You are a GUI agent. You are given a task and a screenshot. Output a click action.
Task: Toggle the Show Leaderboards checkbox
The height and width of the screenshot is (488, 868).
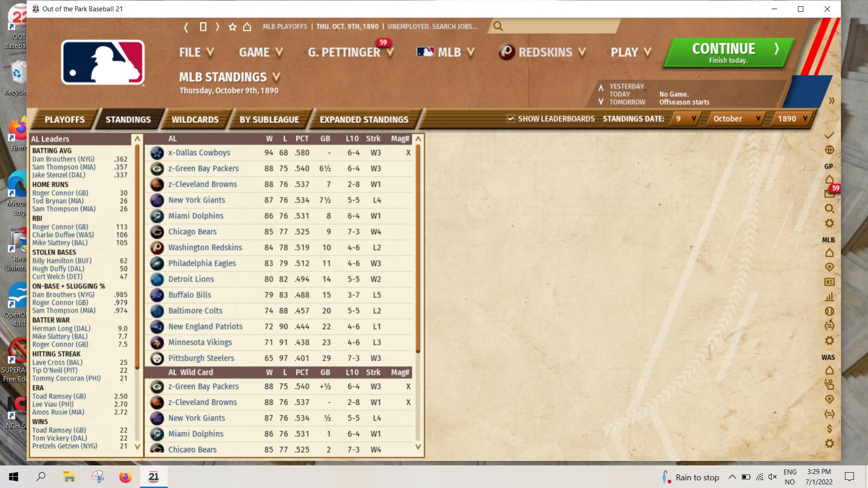pyautogui.click(x=511, y=119)
